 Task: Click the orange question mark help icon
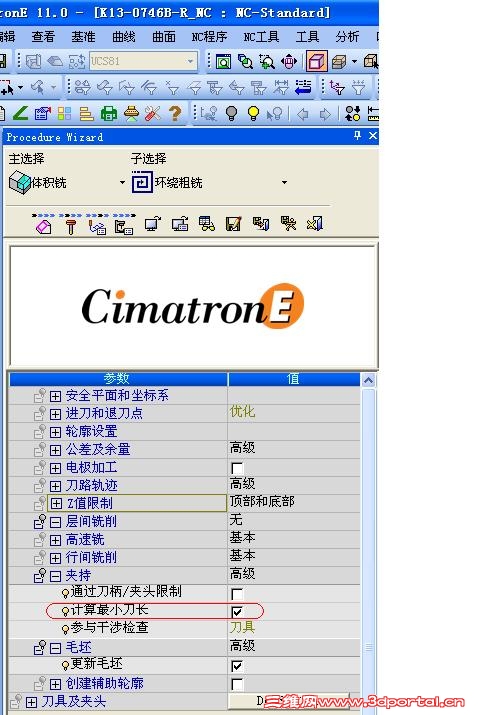[x=175, y=113]
